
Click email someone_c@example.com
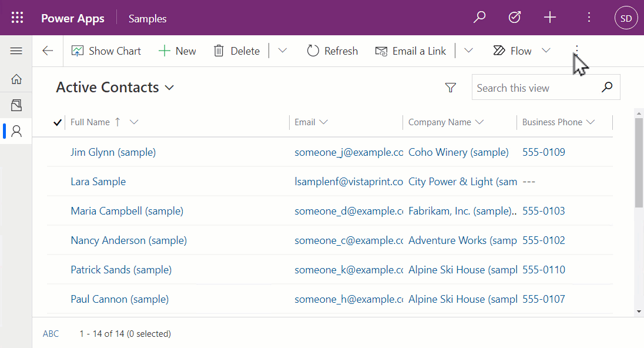(x=348, y=240)
